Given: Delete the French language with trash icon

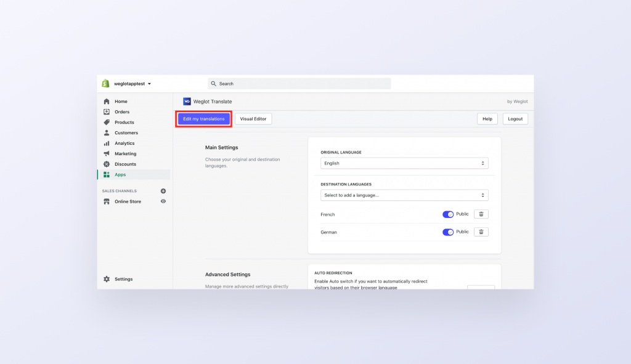Looking at the screenshot, I should coord(482,214).
